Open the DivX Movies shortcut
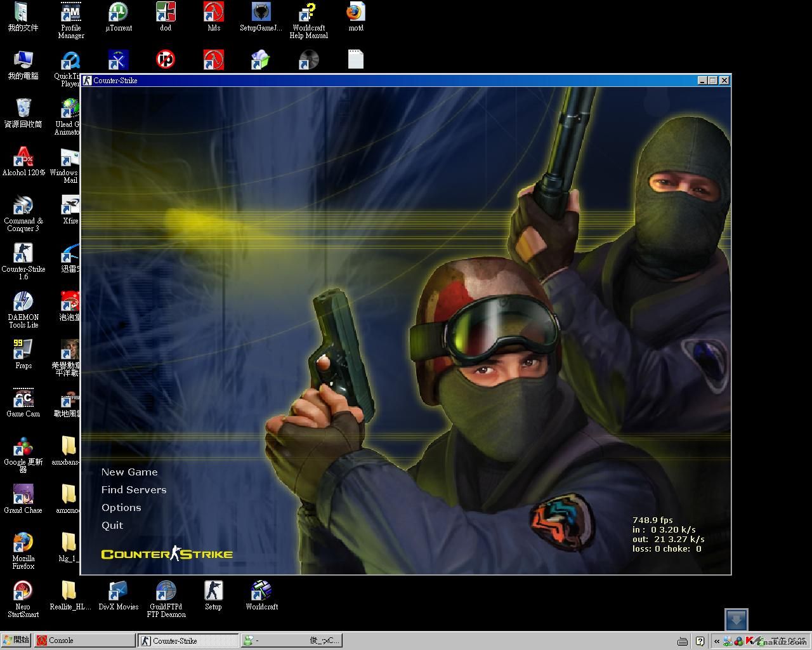 (x=118, y=590)
